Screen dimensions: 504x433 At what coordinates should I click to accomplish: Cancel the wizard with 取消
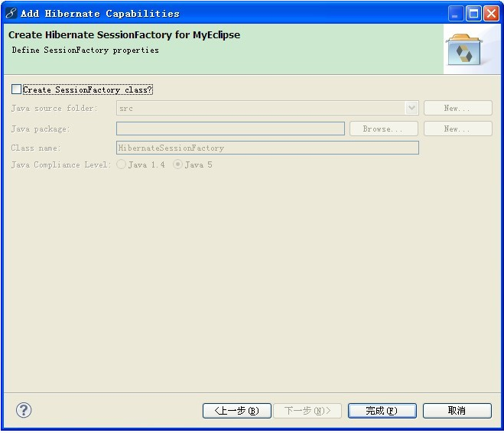tap(457, 411)
